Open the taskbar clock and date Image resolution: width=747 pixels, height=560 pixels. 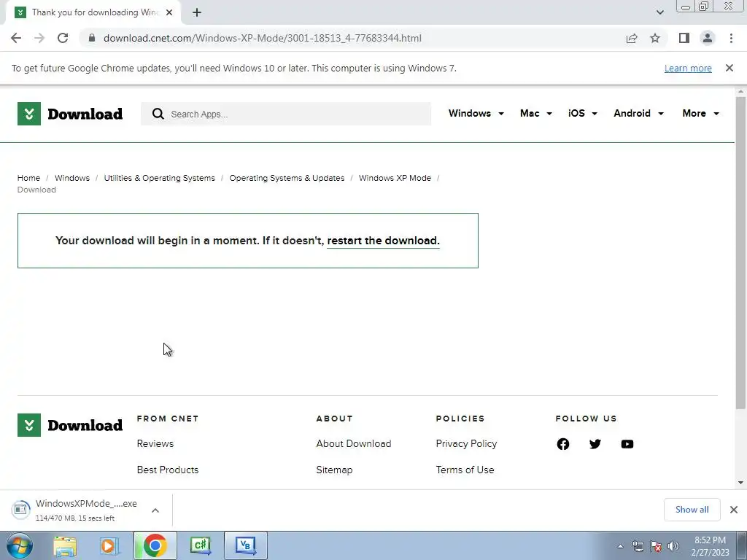tap(710, 546)
